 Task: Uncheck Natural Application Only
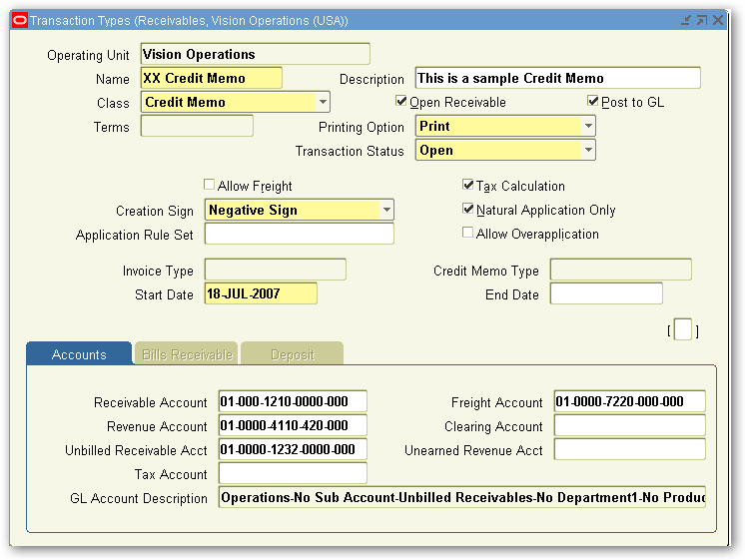468,209
